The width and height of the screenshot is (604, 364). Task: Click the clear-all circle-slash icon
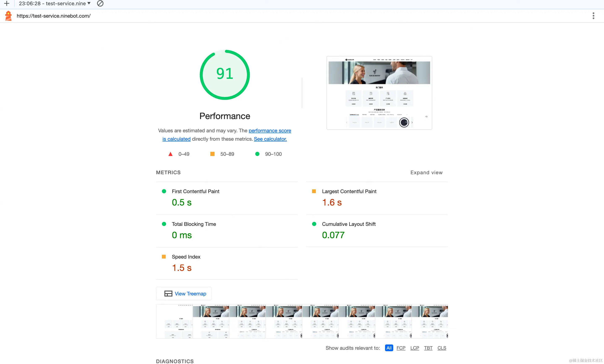pos(100,3)
